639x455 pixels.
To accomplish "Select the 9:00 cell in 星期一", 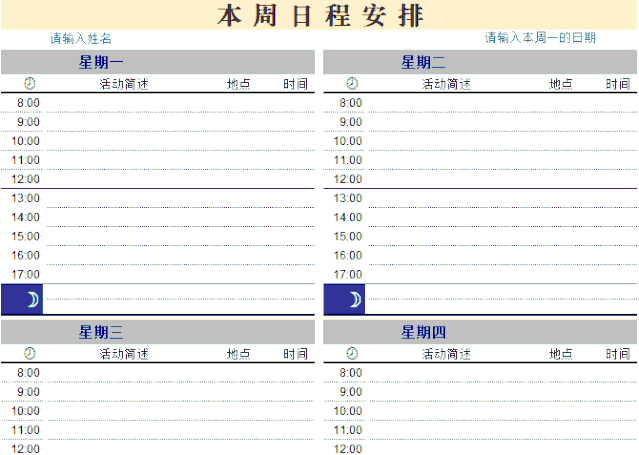I will click(x=28, y=122).
